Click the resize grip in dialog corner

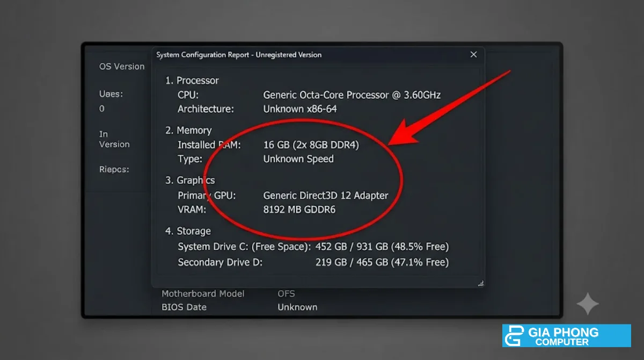click(480, 283)
